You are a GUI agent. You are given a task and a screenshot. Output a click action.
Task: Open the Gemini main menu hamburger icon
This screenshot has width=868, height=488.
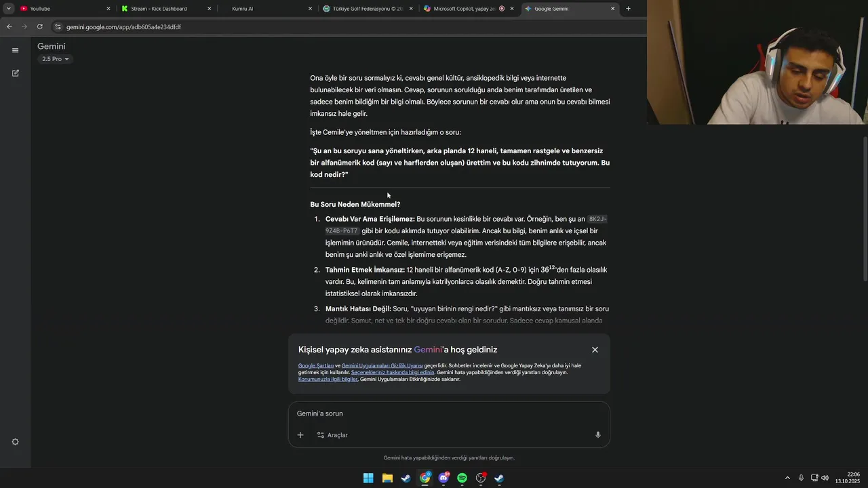pyautogui.click(x=15, y=50)
